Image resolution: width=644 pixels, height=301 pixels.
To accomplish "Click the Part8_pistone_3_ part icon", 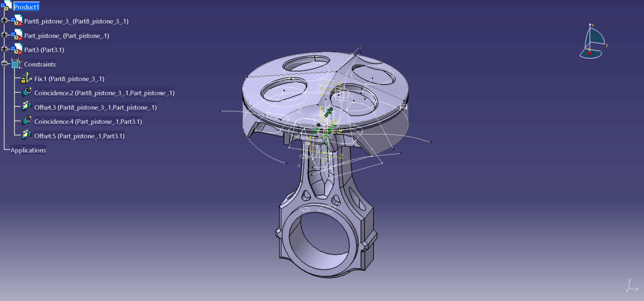I will click(17, 20).
